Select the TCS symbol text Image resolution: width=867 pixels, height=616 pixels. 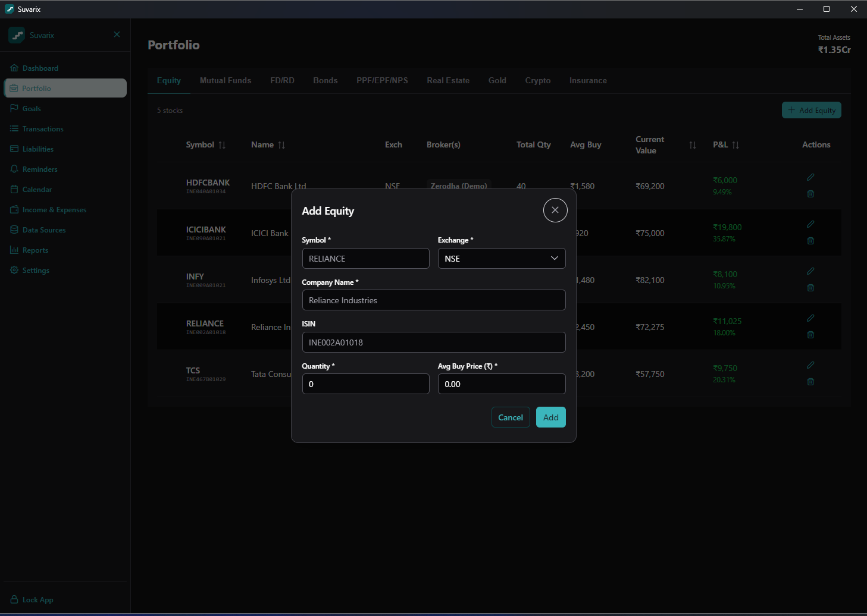[x=193, y=370]
